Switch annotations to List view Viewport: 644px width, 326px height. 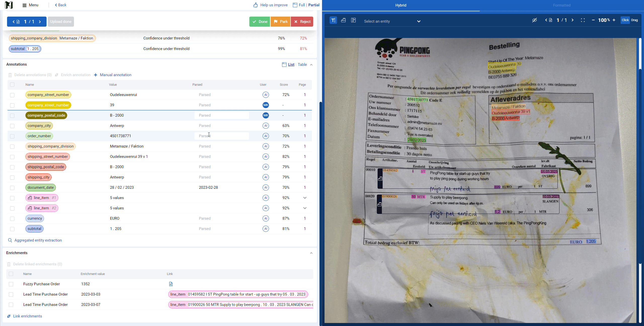pyautogui.click(x=291, y=65)
